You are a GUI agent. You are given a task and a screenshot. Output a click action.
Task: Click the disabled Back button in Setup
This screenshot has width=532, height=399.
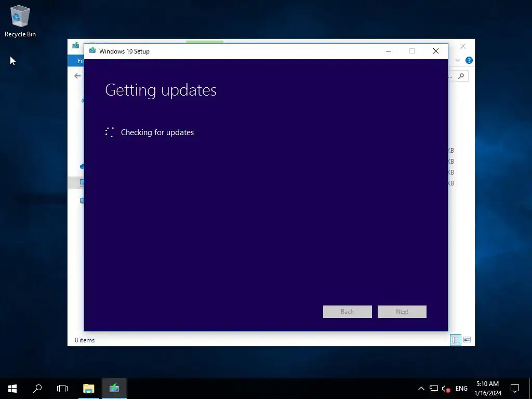[x=347, y=312]
